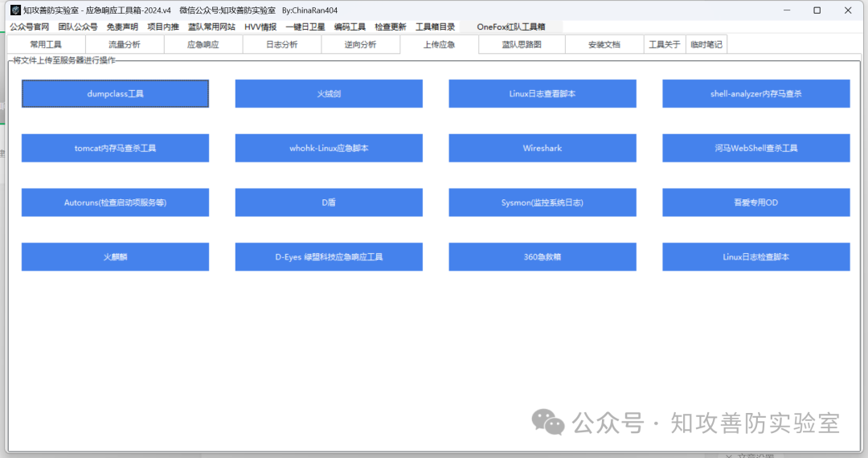This screenshot has width=868, height=458.
Task: Click 检查更新 menu item
Action: click(391, 27)
